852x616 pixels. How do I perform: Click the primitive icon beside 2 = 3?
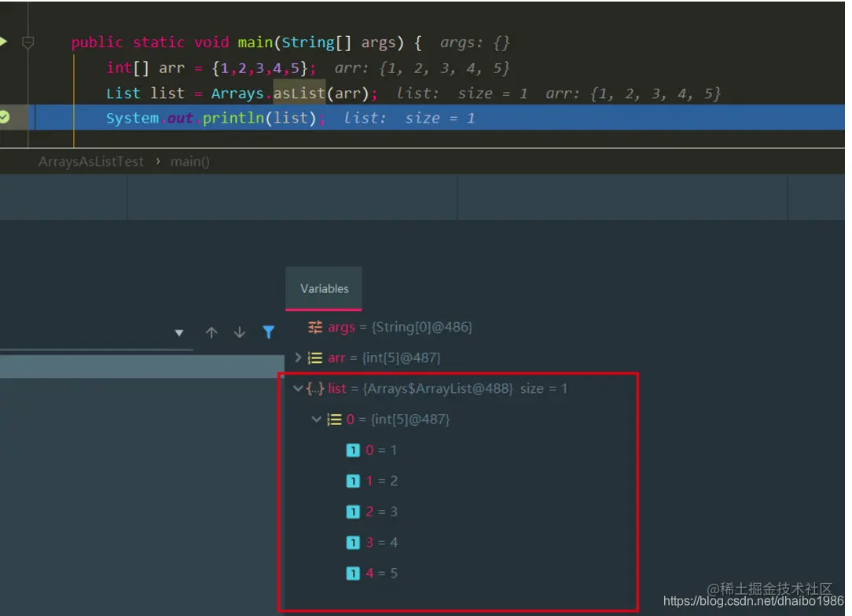pyautogui.click(x=353, y=511)
